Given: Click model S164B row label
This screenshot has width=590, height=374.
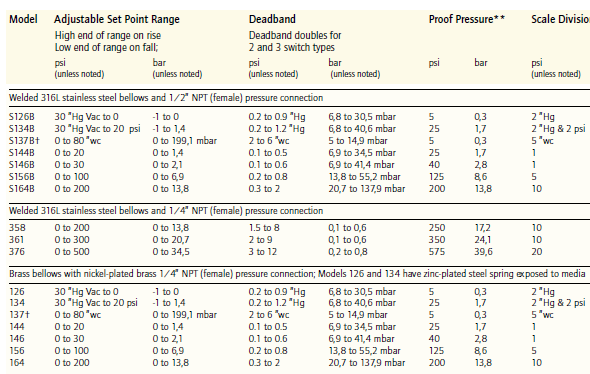Looking at the screenshot, I should click(x=21, y=189).
